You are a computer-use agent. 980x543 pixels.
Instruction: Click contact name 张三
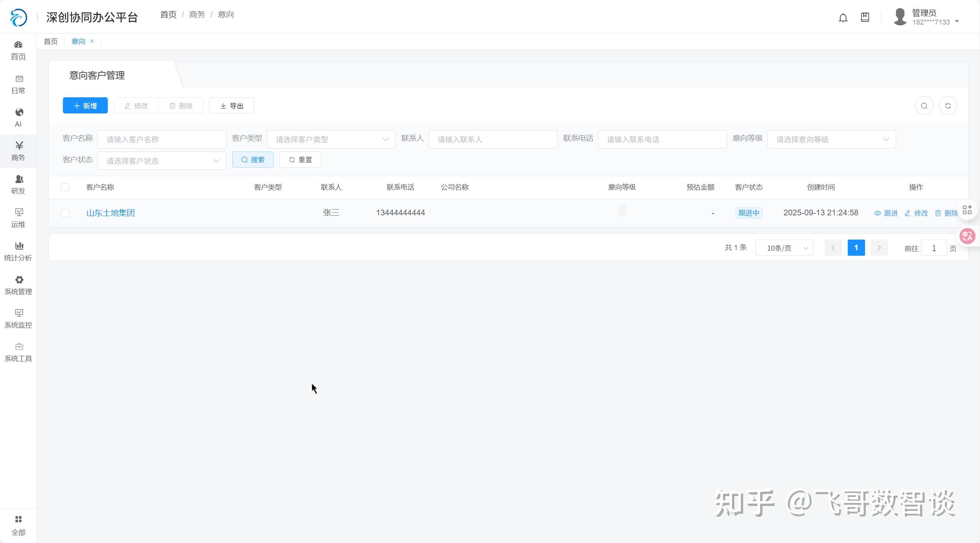pyautogui.click(x=331, y=213)
